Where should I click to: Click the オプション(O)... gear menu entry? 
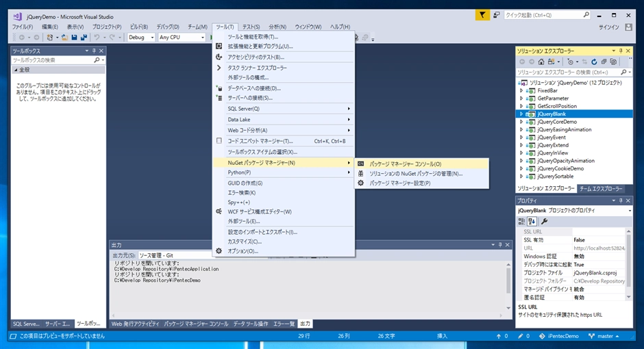pyautogui.click(x=284, y=251)
